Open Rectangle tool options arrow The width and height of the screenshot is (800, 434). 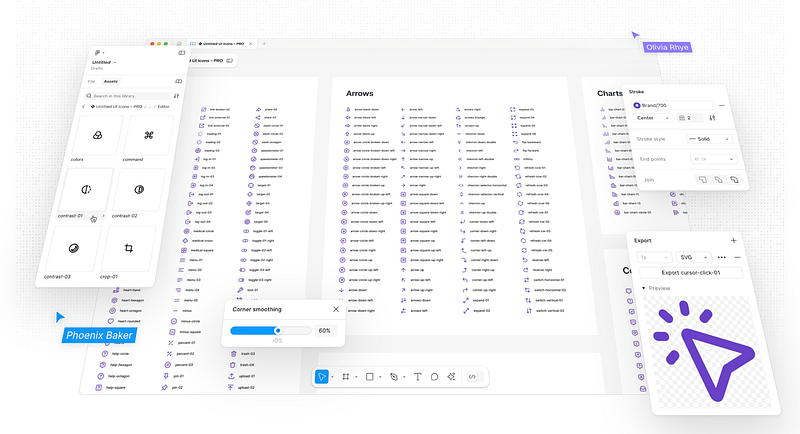(x=380, y=377)
